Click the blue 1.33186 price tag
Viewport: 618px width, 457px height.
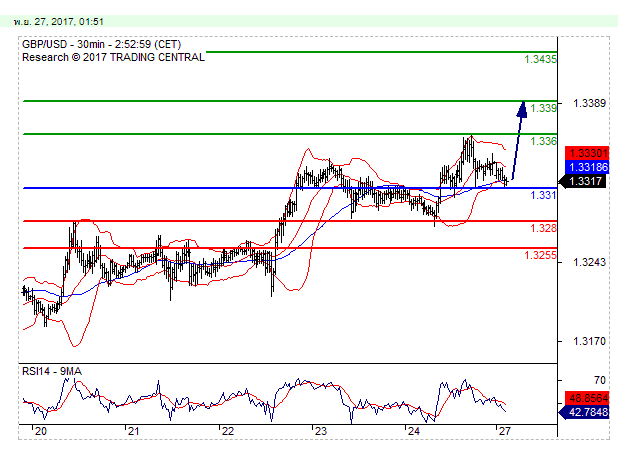[587, 167]
